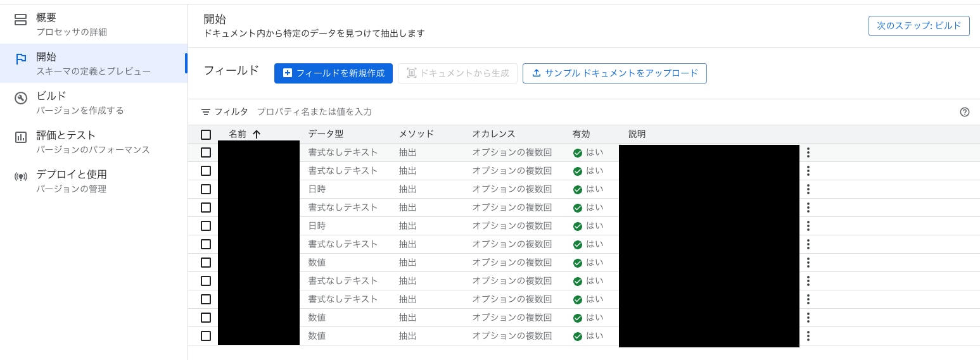This screenshot has height=360, width=980.
Task: Open kebab menu for seventh row 数値 field
Action: [808, 263]
